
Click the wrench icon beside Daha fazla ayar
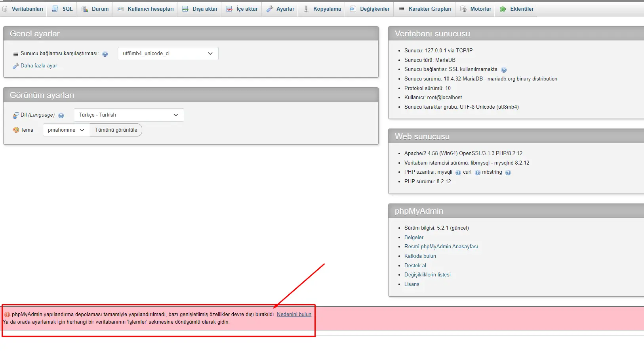[x=16, y=66]
